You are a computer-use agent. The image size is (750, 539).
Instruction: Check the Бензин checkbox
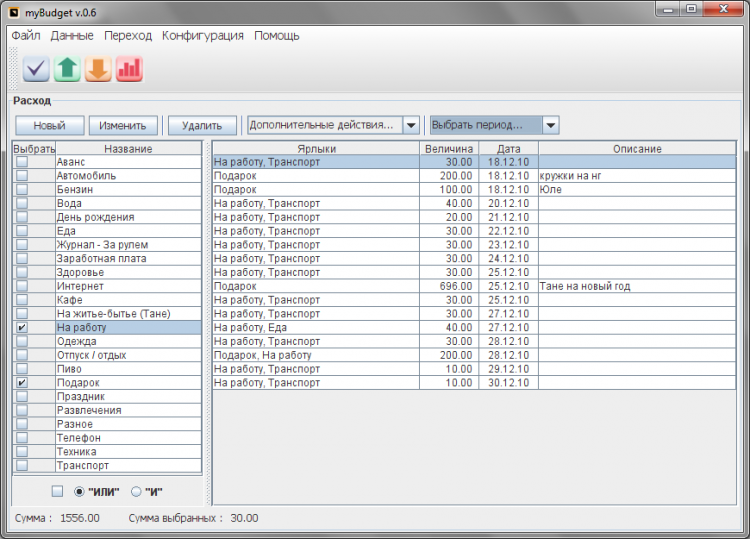pos(22,189)
